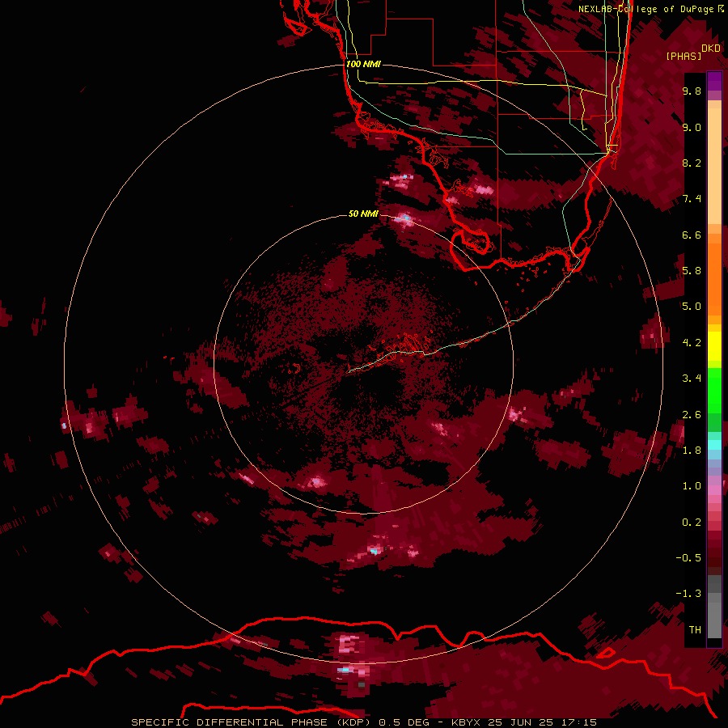Viewport: 728px width, 728px height.
Task: Click the 5.0 legend value
Action: [x=692, y=307]
